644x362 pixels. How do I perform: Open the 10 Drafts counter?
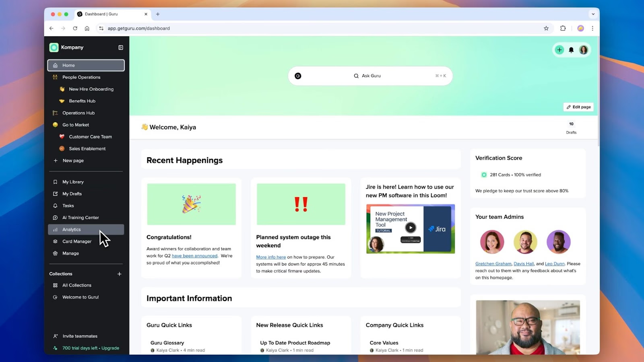click(571, 128)
